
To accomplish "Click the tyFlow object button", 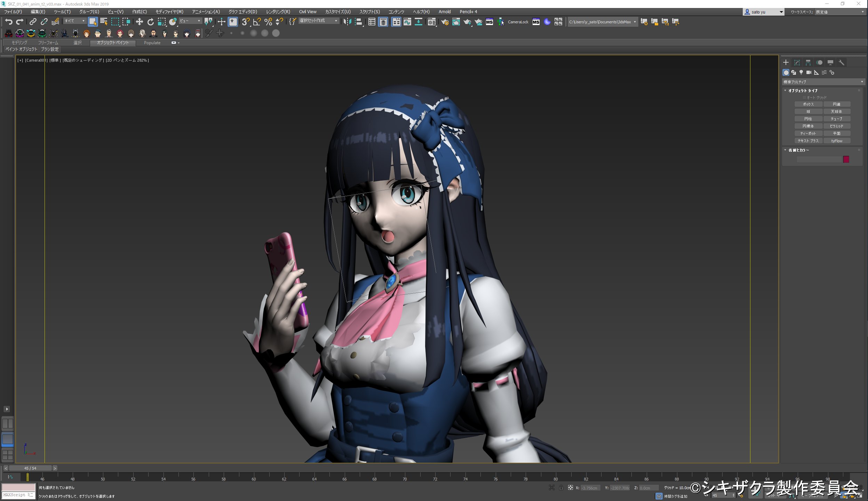I will 837,141.
